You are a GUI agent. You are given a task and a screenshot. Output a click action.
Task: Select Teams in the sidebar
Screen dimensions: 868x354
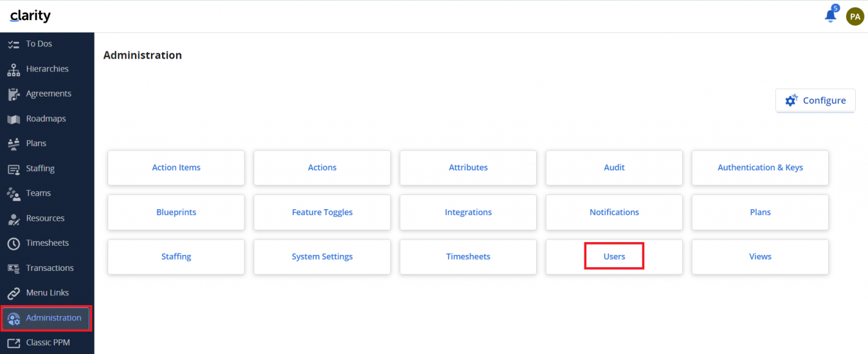coord(38,193)
